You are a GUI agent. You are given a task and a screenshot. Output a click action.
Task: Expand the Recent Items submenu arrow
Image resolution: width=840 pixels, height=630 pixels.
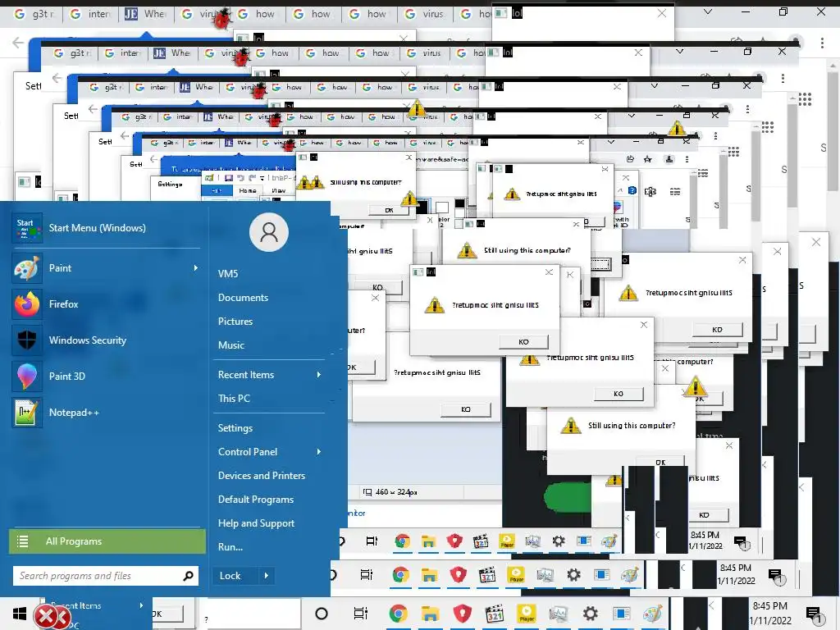319,375
